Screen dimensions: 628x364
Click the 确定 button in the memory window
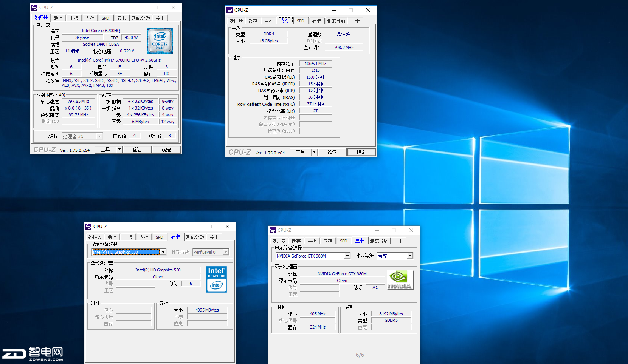[x=361, y=152]
